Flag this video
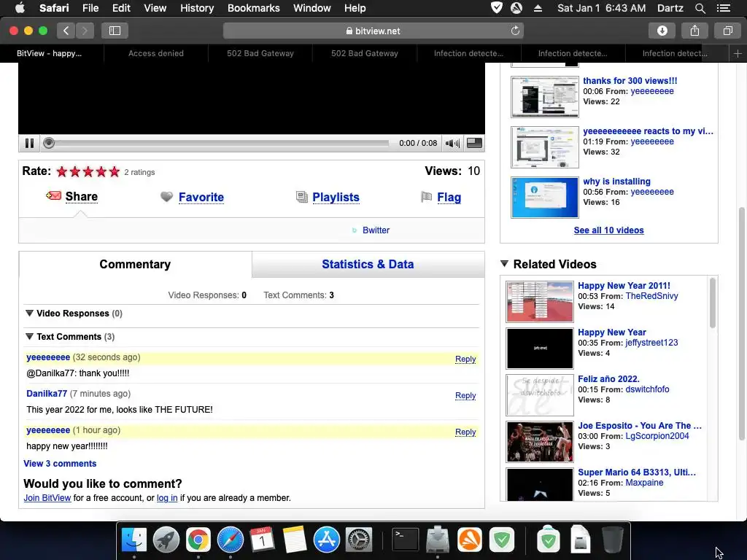This screenshot has height=560, width=747. [x=449, y=197]
